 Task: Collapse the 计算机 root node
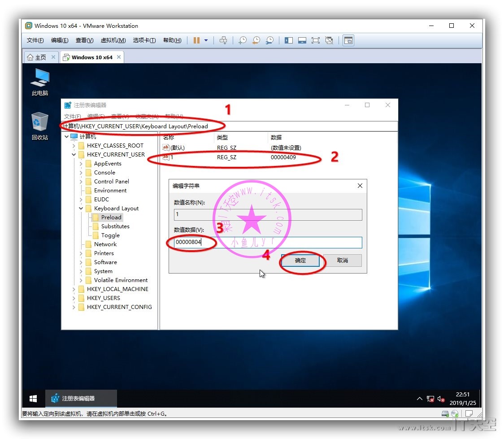[66, 137]
